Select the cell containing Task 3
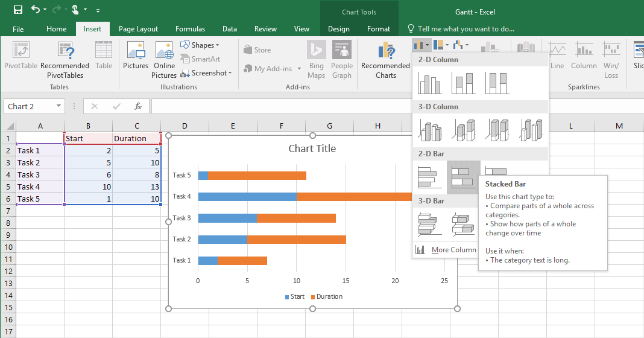The width and height of the screenshot is (644, 338). 40,175
